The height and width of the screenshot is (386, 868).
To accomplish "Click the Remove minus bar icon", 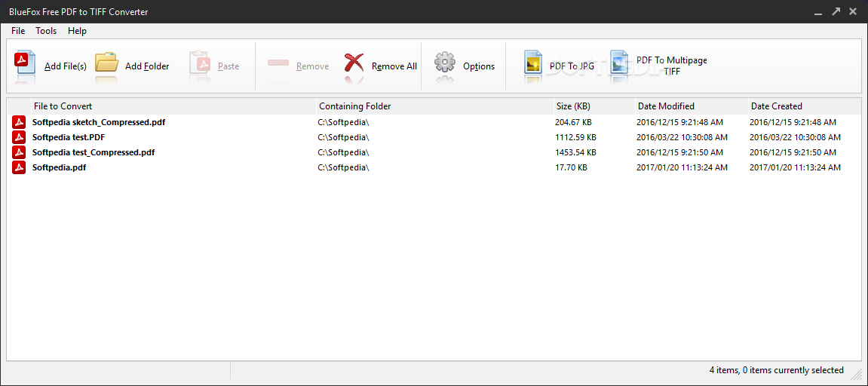I will (x=278, y=63).
